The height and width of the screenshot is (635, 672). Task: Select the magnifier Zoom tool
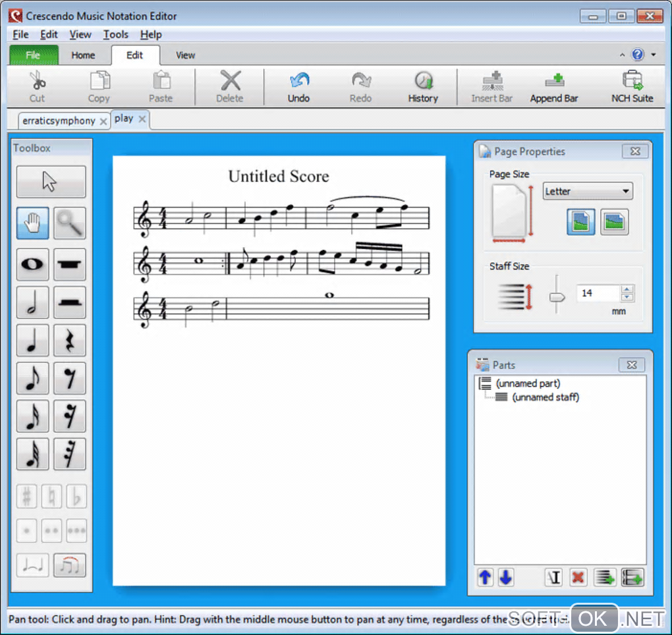coord(69,223)
